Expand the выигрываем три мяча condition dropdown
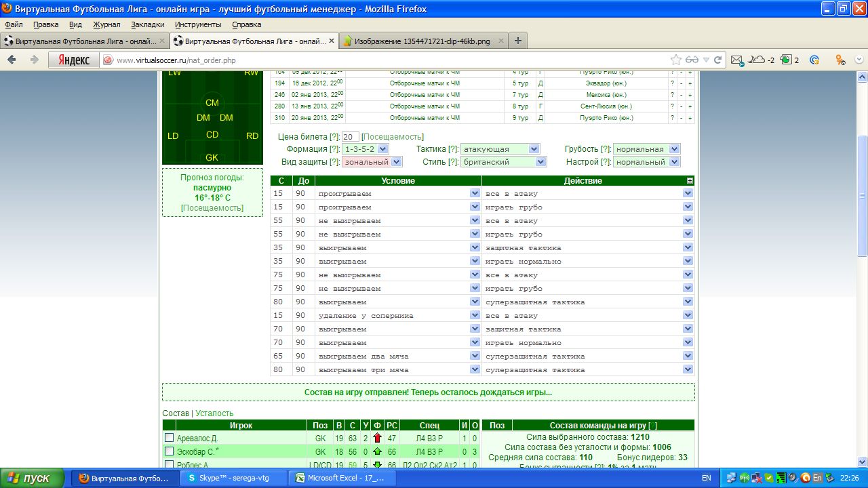This screenshot has height=488, width=868. pos(475,369)
